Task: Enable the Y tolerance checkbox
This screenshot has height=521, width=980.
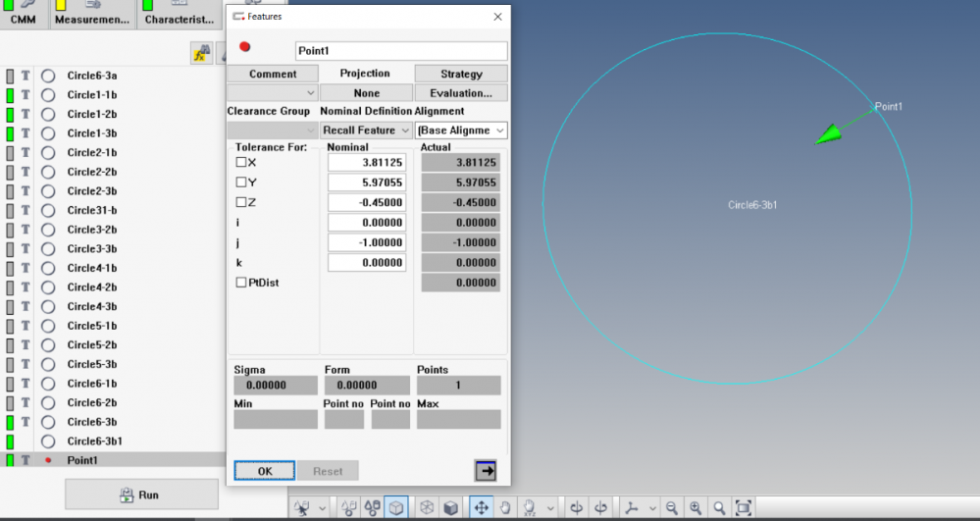Action: pyautogui.click(x=241, y=182)
